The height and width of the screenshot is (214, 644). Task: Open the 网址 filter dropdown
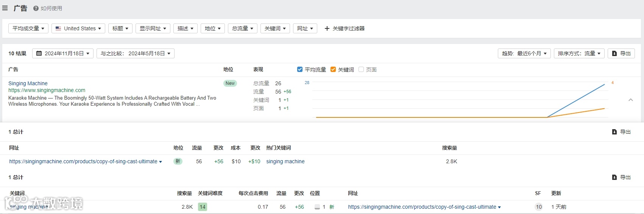pos(305,28)
